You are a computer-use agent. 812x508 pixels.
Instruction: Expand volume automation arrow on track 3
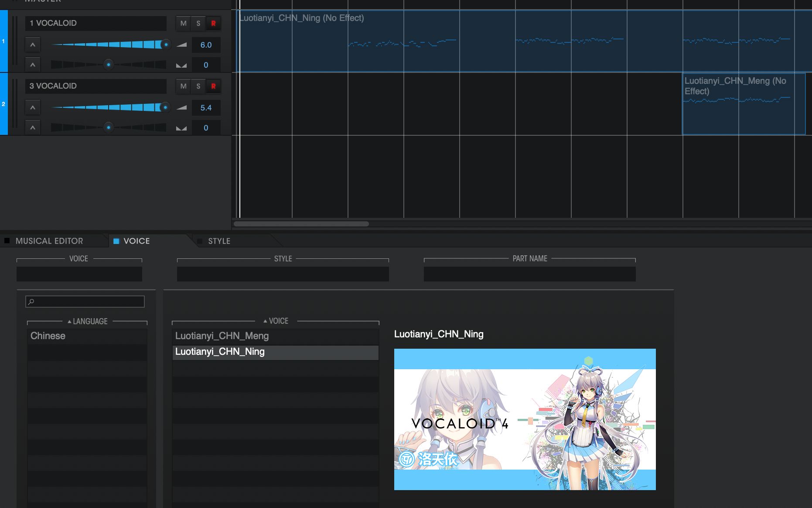pos(33,107)
